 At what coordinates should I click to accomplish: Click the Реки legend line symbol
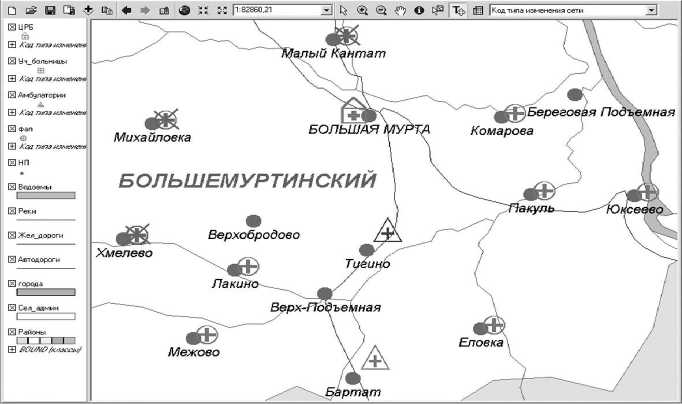point(46,220)
